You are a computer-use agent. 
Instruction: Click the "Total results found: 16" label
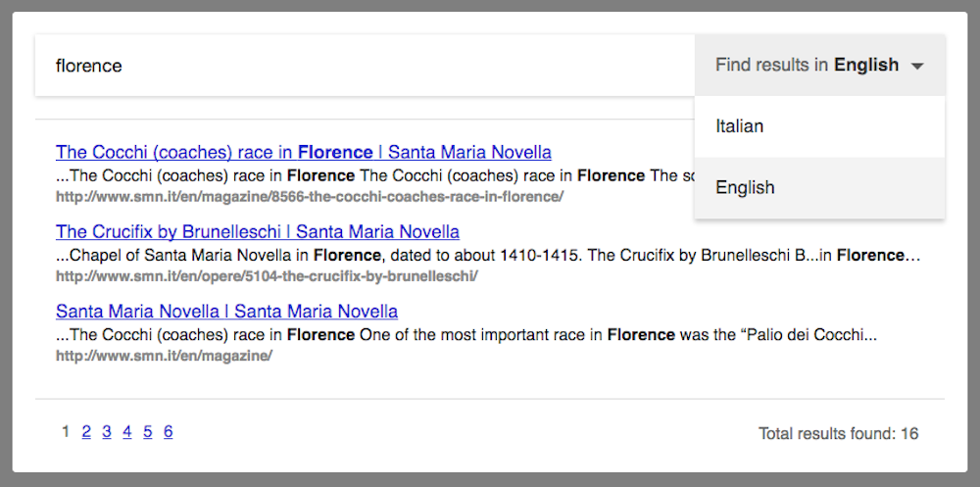(x=838, y=433)
